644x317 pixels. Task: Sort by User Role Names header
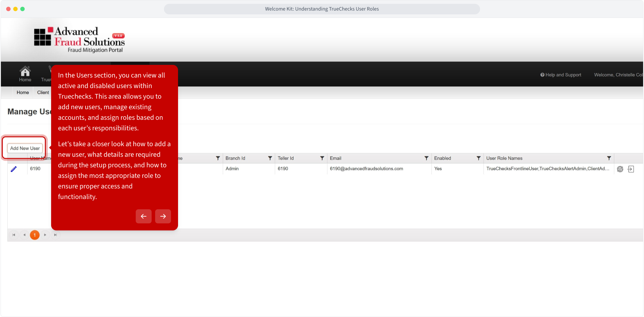504,158
